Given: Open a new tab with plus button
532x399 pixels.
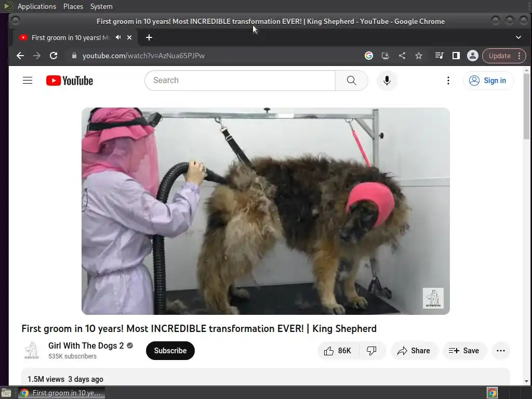Looking at the screenshot, I should (x=149, y=37).
